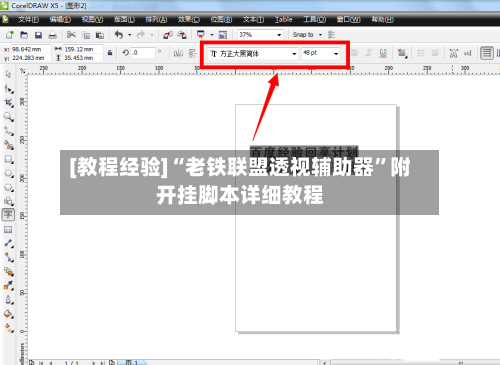Open the text alignment dropdown
The height and width of the screenshot is (365, 500).
[403, 53]
